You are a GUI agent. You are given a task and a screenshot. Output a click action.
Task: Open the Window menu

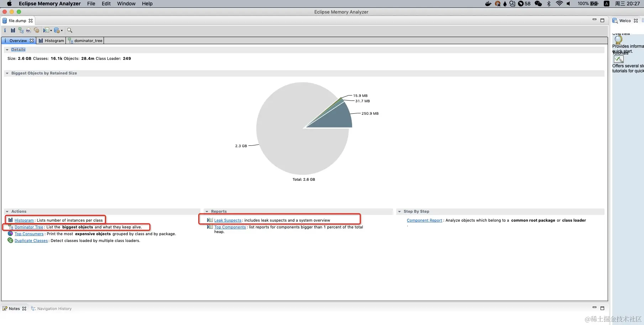point(126,4)
